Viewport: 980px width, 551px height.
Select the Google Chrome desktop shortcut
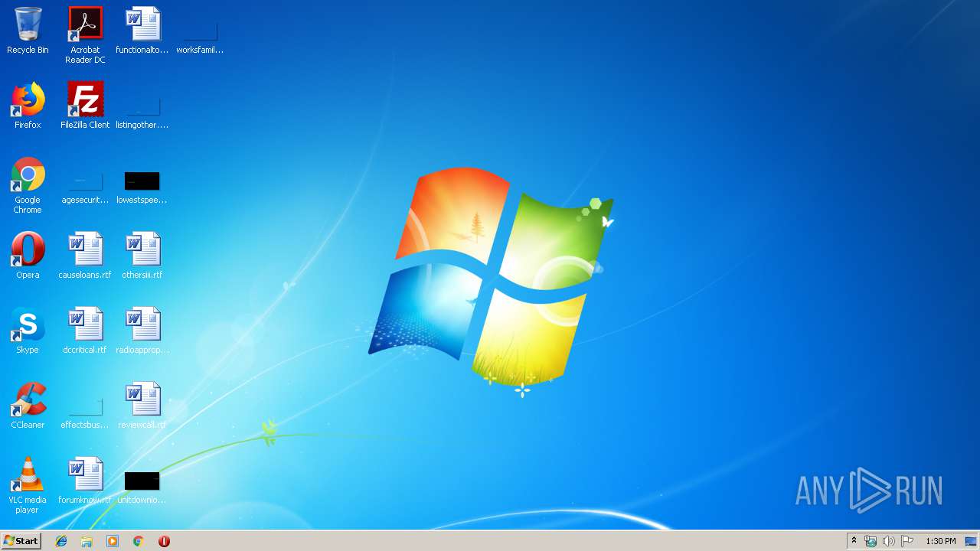pyautogui.click(x=28, y=185)
